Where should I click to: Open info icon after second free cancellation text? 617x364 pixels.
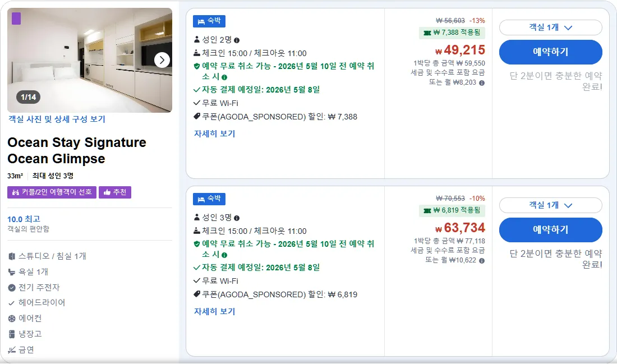tap(224, 255)
